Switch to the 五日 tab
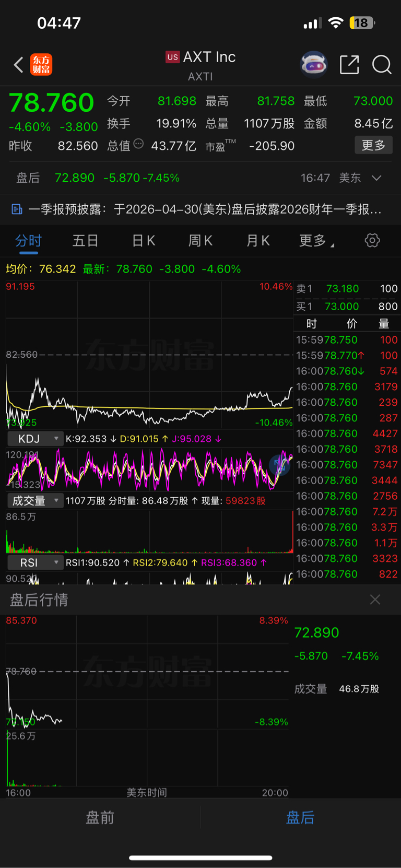 [85, 241]
